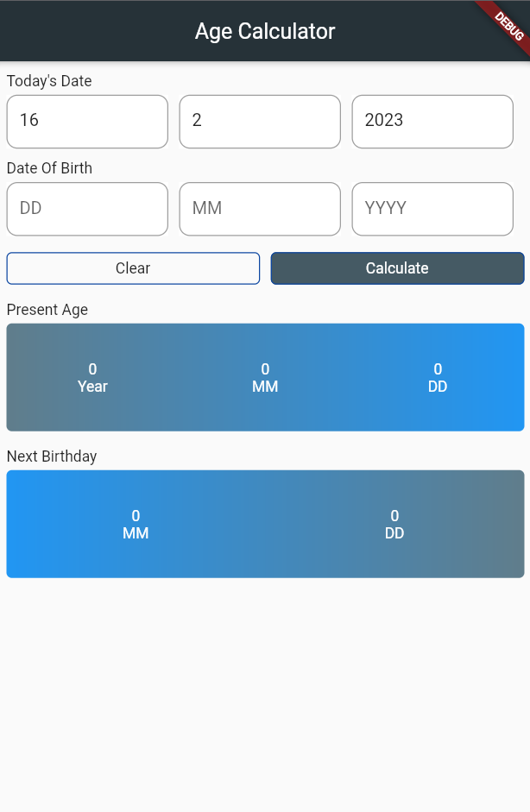Click the Year value in Present Age card
530x812 pixels.
click(x=92, y=377)
